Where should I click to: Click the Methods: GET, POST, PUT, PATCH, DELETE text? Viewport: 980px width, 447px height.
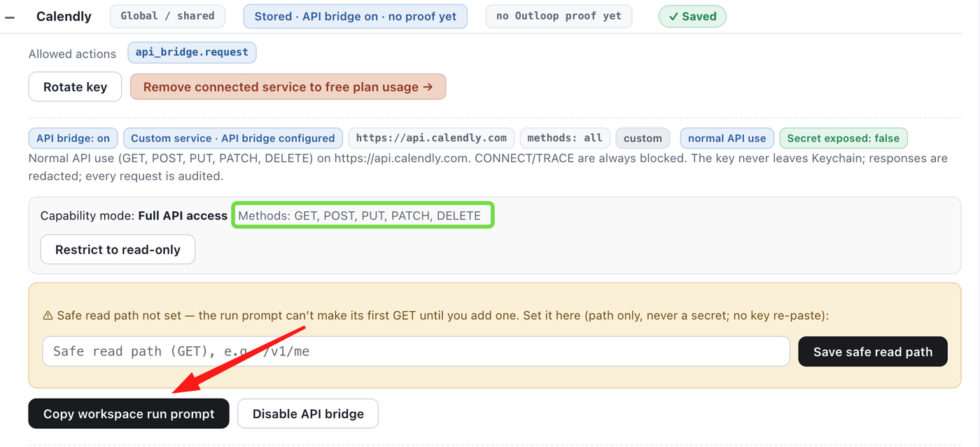[x=359, y=215]
